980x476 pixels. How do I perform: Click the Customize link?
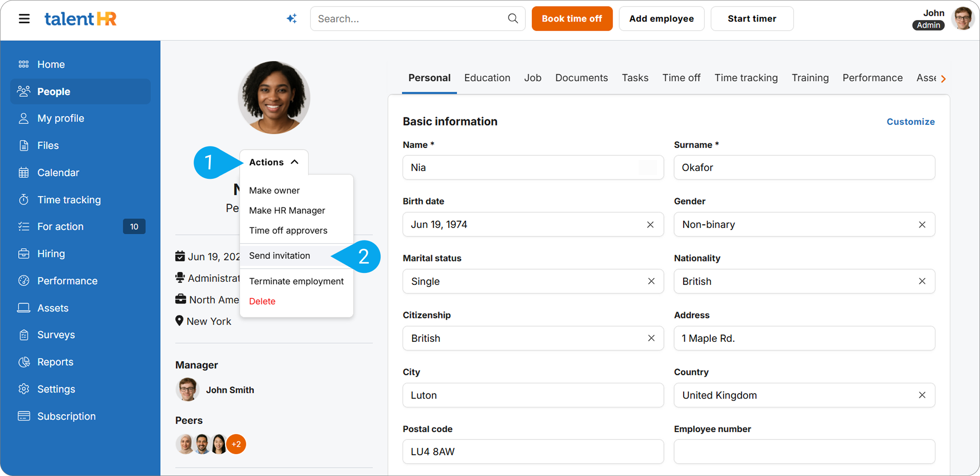coord(910,122)
